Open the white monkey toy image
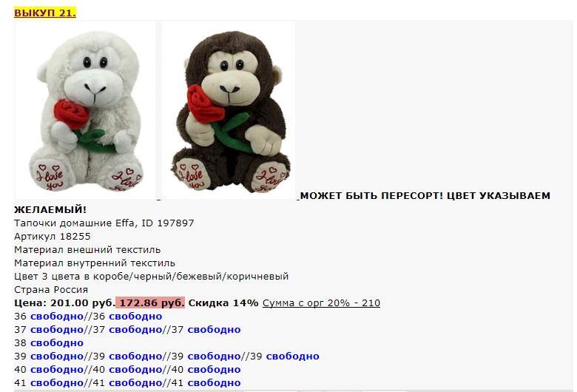Viewport: 577px width, 392px height. [x=85, y=111]
